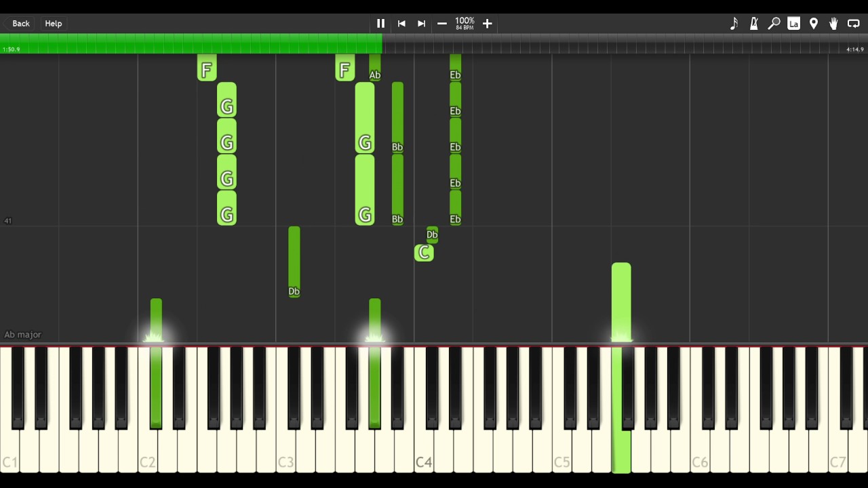Open the Help menu
This screenshot has height=488, width=868.
click(54, 24)
